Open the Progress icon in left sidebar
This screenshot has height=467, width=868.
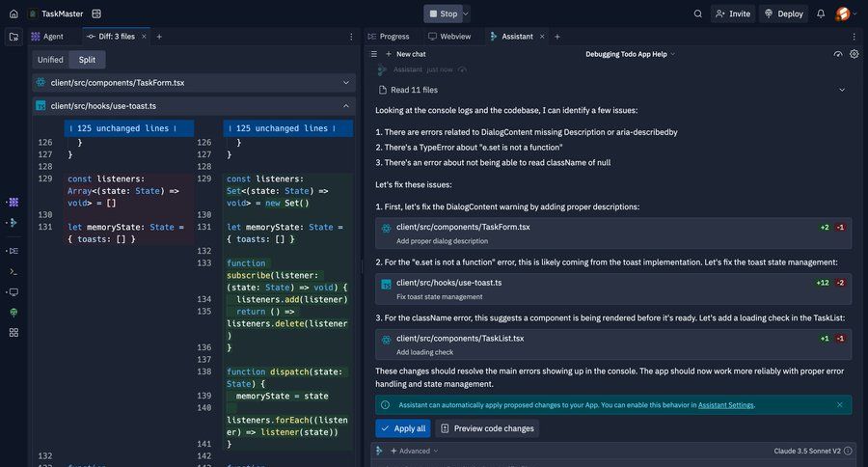(x=14, y=251)
